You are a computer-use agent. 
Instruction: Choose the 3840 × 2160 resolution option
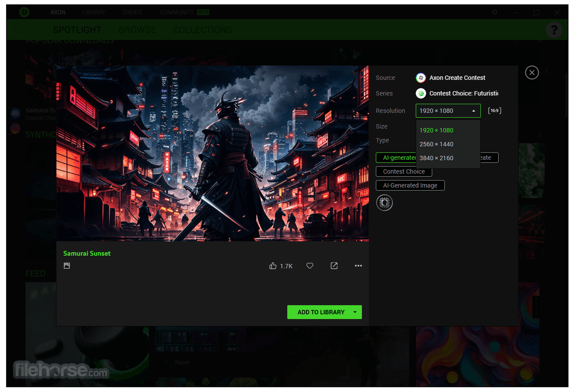point(448,158)
